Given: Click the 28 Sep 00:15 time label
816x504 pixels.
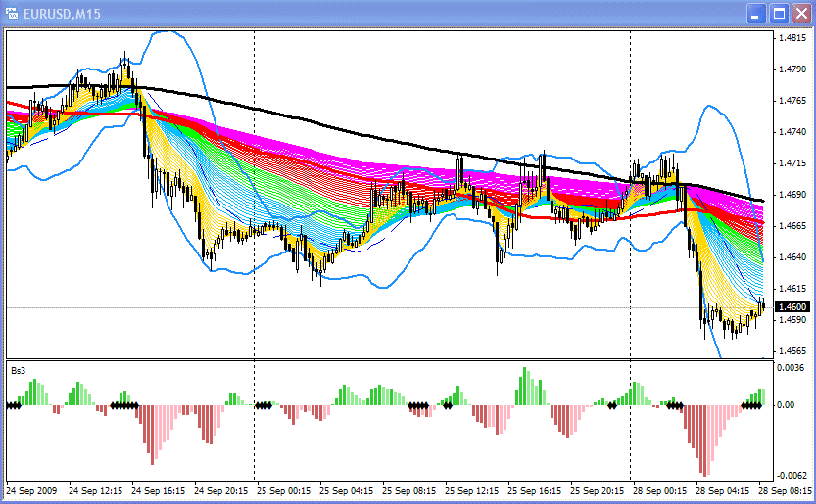Looking at the screenshot, I should click(660, 490).
